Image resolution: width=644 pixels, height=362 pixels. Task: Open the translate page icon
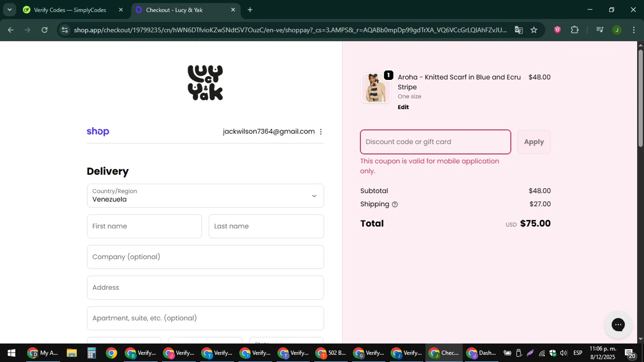(x=519, y=30)
